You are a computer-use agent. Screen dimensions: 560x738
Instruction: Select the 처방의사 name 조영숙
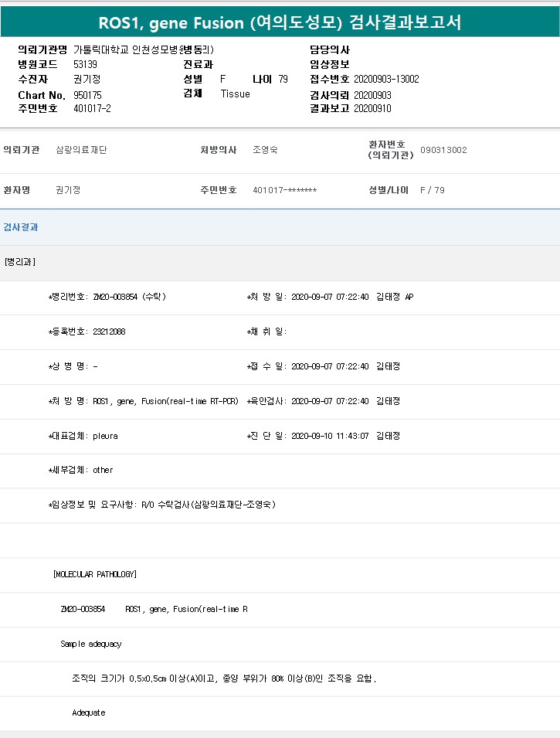coord(265,150)
